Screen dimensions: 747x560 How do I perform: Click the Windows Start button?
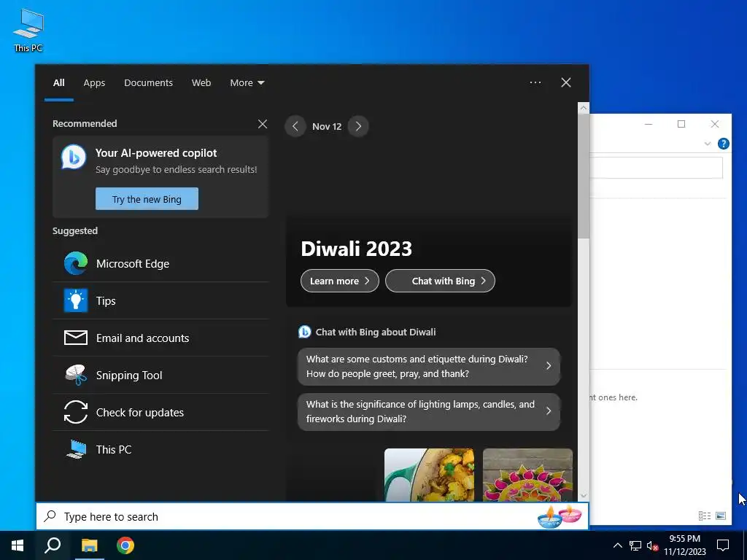click(x=18, y=545)
